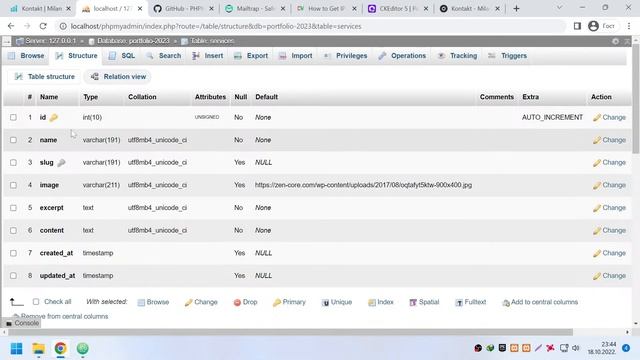The width and height of the screenshot is (640, 360).
Task: Open the Windows Start menu
Action: point(16,349)
